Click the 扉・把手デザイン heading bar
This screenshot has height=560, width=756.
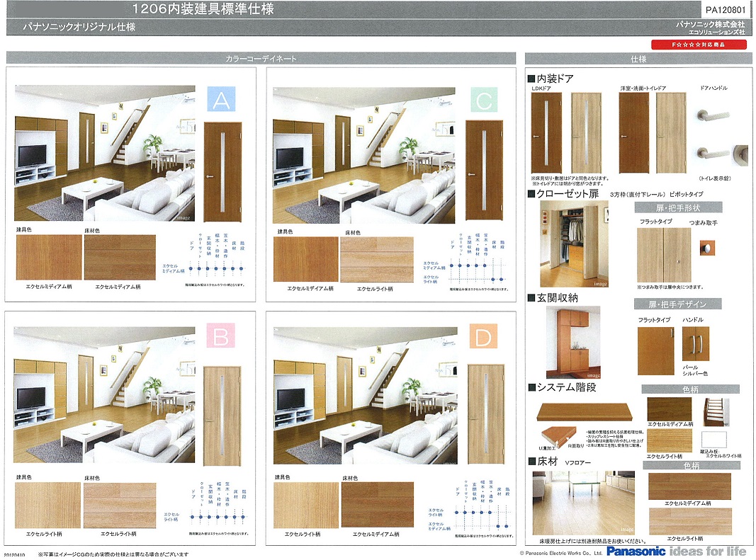(x=677, y=304)
